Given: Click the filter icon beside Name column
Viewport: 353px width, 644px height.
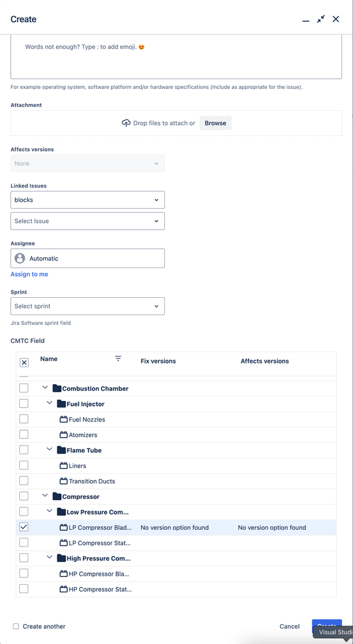Looking at the screenshot, I should click(119, 358).
